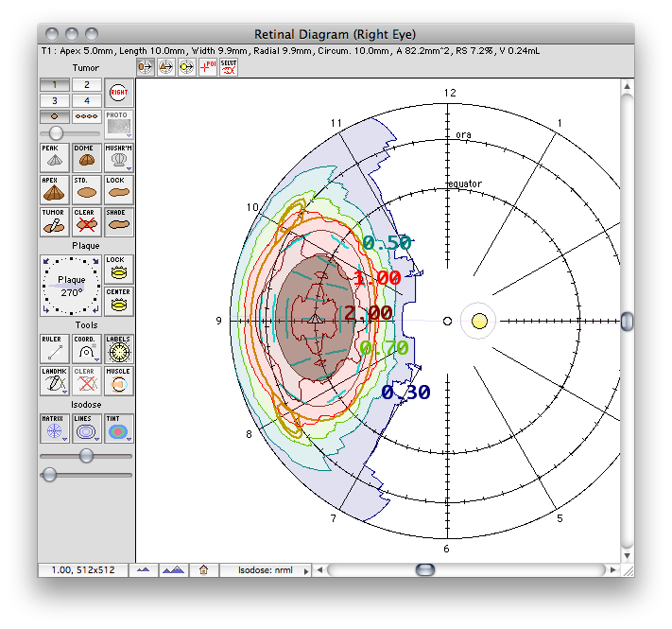The image size is (672, 629).
Task: Click the small fovea circle marker
Action: click(x=447, y=322)
